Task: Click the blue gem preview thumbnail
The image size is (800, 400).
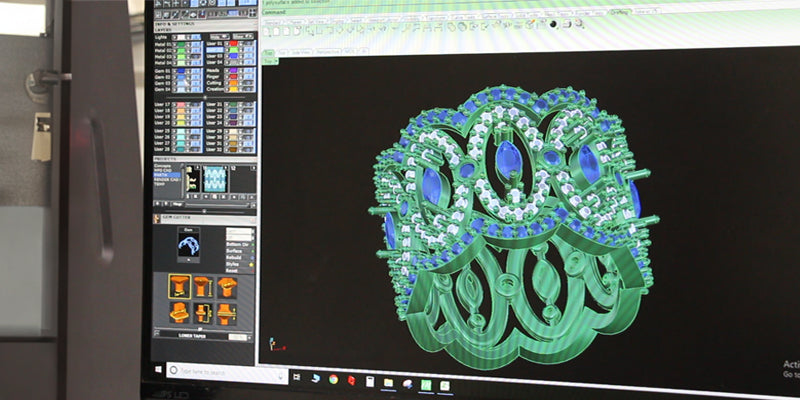Action: point(189,244)
